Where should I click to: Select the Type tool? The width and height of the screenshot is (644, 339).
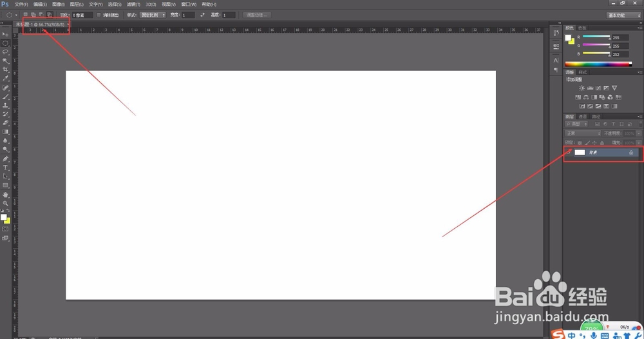tap(5, 168)
